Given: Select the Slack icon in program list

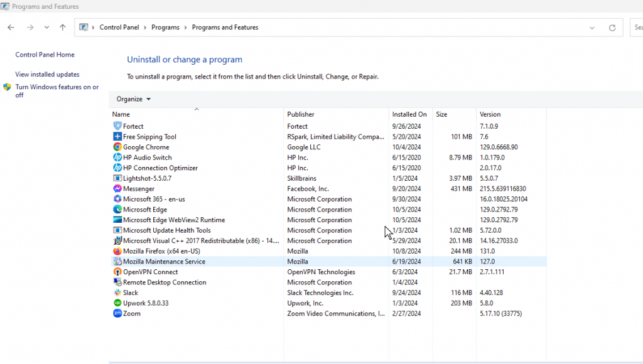Looking at the screenshot, I should [117, 292].
